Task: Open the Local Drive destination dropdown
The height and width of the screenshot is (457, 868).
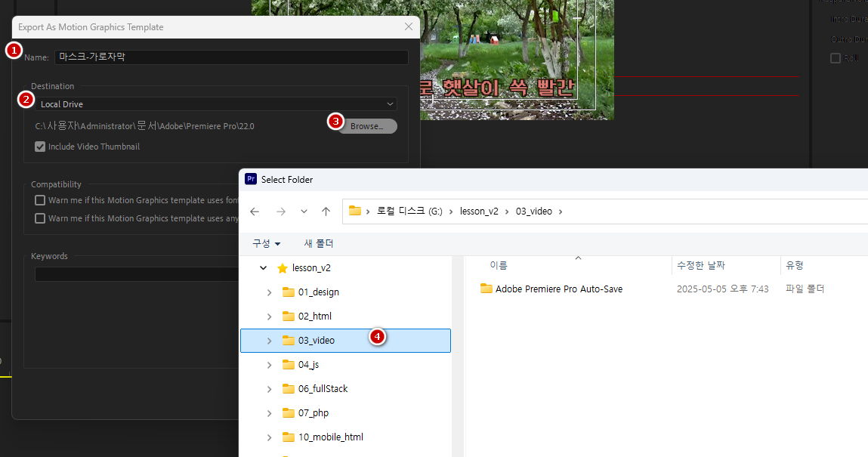Action: (x=218, y=104)
